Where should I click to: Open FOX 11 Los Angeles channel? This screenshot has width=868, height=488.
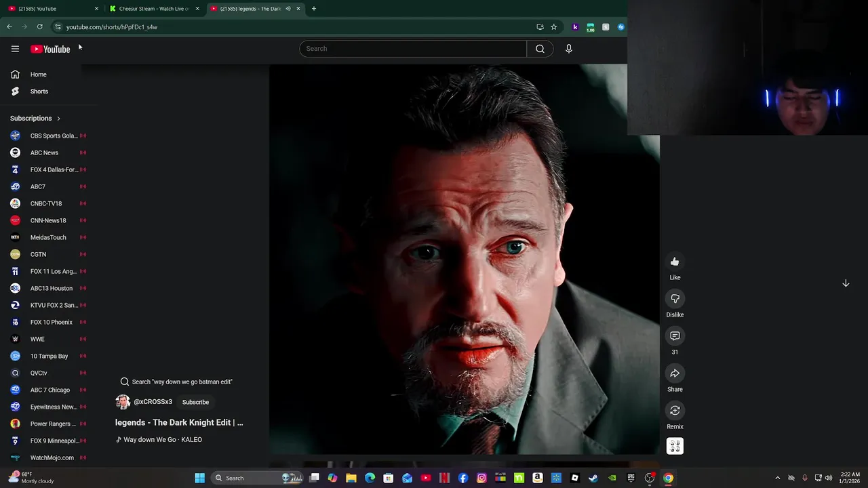pyautogui.click(x=49, y=271)
